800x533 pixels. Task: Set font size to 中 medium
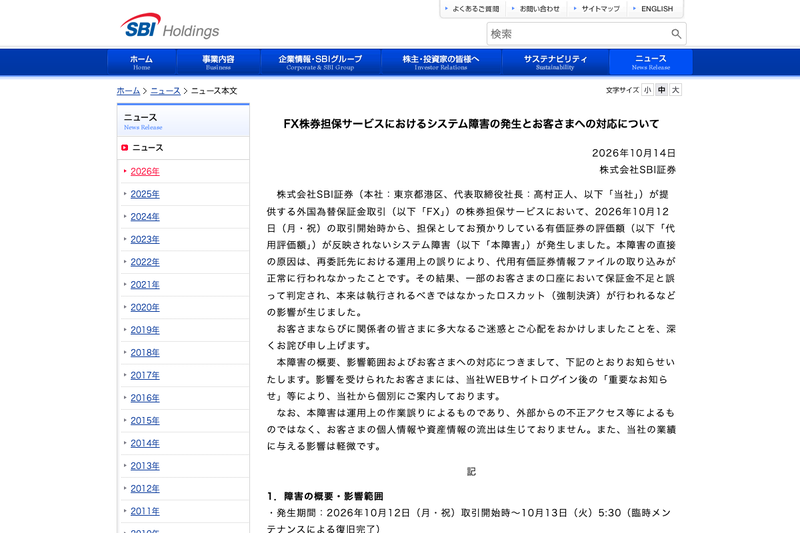pos(661,90)
